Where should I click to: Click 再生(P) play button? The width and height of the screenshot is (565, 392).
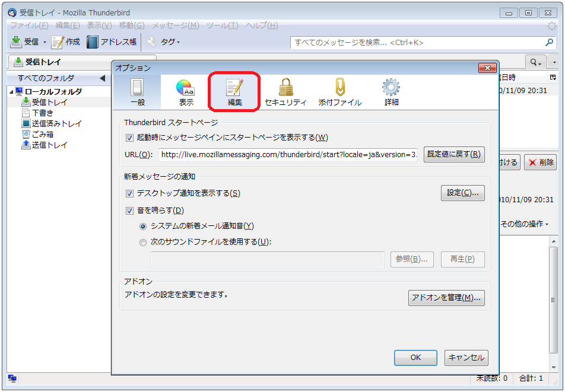point(463,259)
